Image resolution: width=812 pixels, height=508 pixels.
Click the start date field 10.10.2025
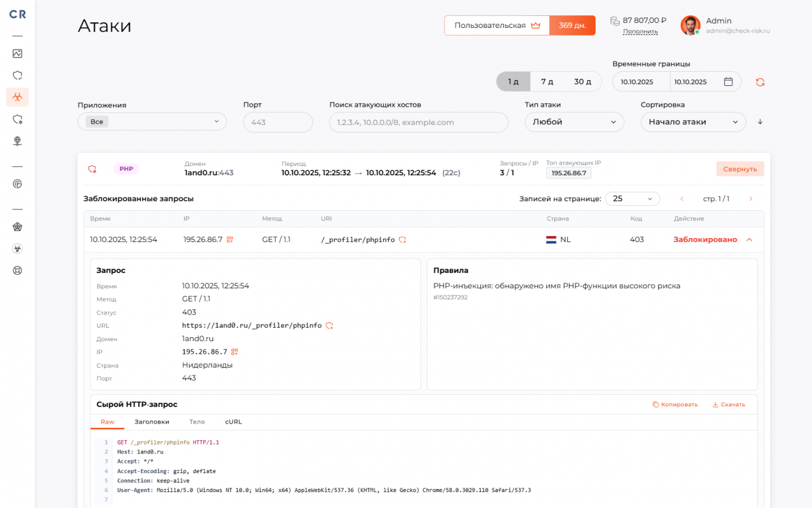coord(641,81)
